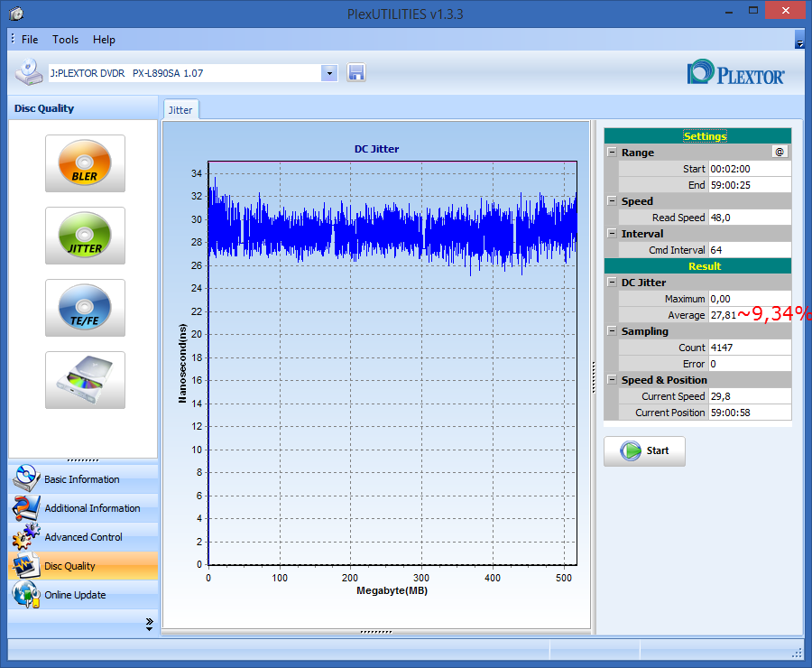Image resolution: width=812 pixels, height=668 pixels.
Task: Minimize the PlexUTILITIES window
Action: 729,11
